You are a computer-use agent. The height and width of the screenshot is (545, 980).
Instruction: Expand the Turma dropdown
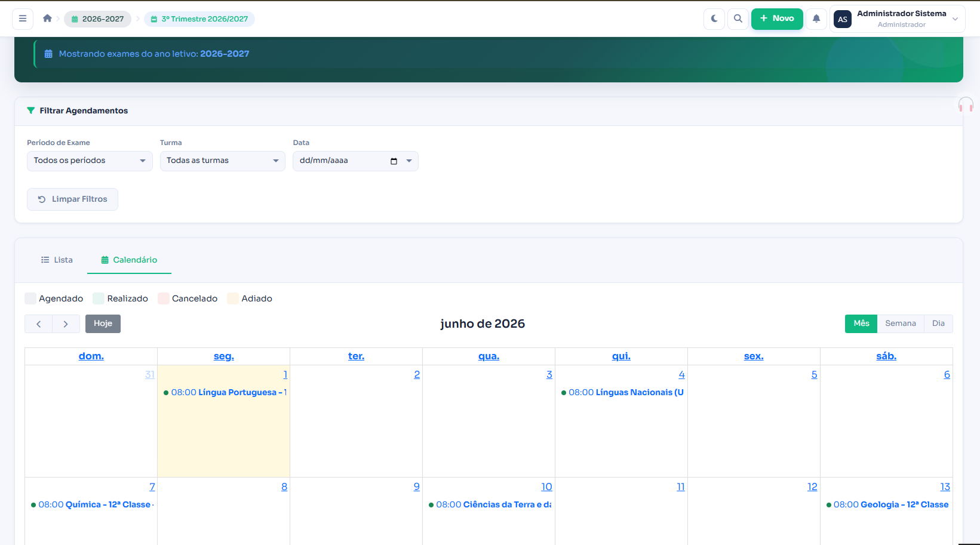click(223, 161)
